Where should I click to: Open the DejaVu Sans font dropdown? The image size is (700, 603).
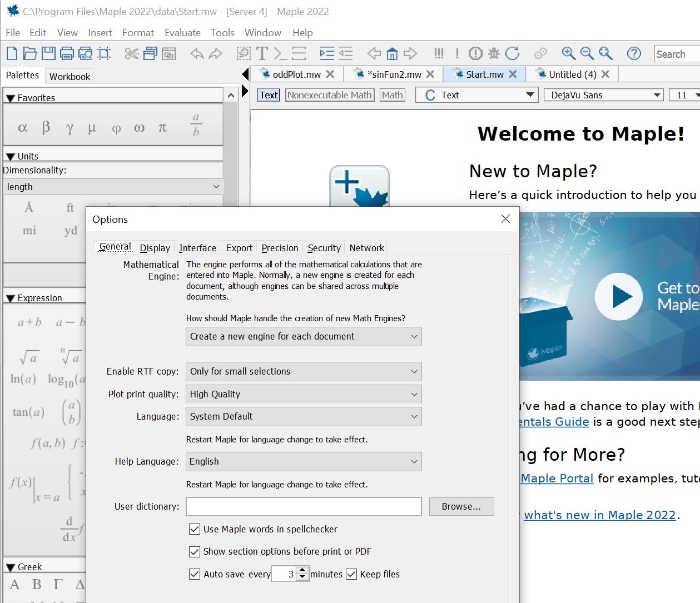(604, 95)
